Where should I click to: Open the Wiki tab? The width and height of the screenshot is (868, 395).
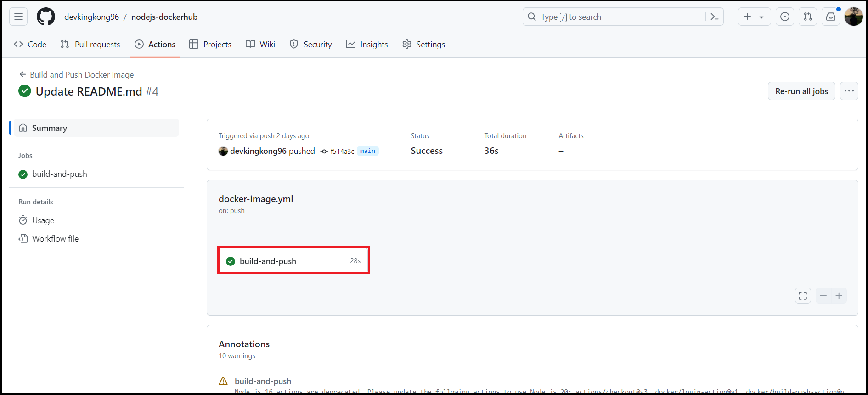click(260, 45)
